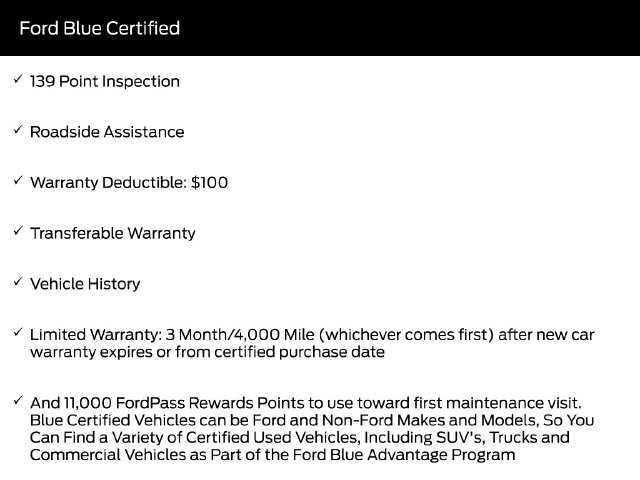Click the Limited Warranty 3 Month/4,000 Mile line
This screenshot has height=480, width=640.
tap(312, 334)
